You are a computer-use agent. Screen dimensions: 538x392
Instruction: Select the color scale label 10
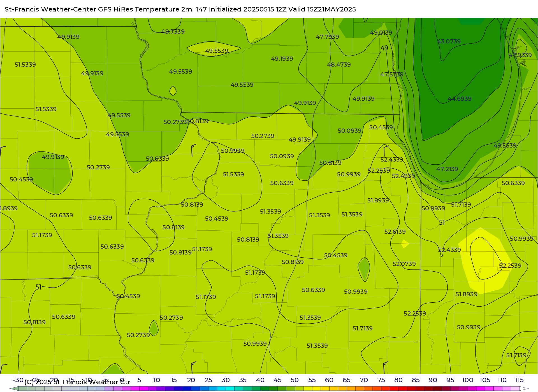point(156,380)
